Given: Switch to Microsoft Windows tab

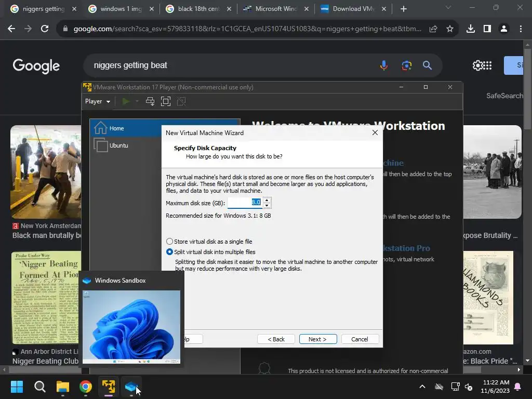Looking at the screenshot, I should pos(276,9).
